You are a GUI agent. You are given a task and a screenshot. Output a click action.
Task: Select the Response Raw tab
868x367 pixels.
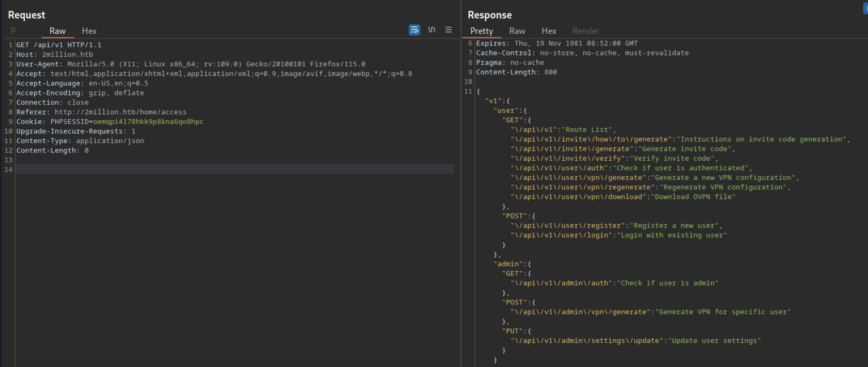click(517, 31)
